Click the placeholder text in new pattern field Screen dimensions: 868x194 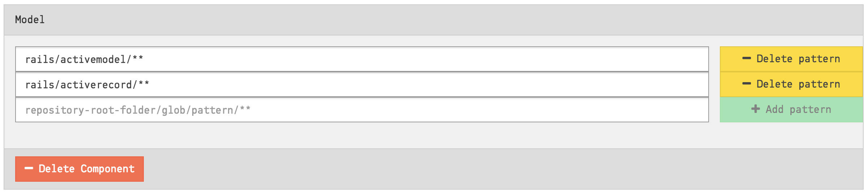pyautogui.click(x=137, y=110)
